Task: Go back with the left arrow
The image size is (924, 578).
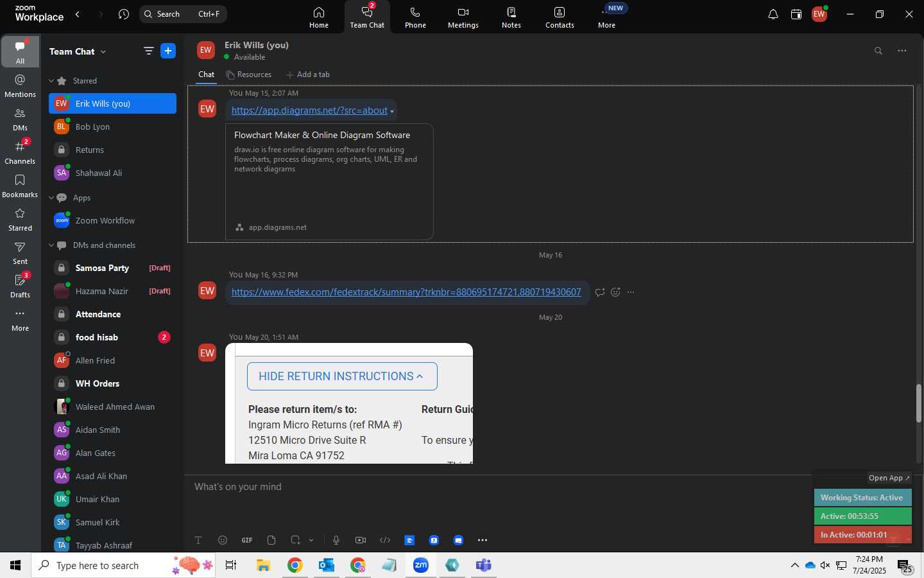Action: (x=78, y=14)
